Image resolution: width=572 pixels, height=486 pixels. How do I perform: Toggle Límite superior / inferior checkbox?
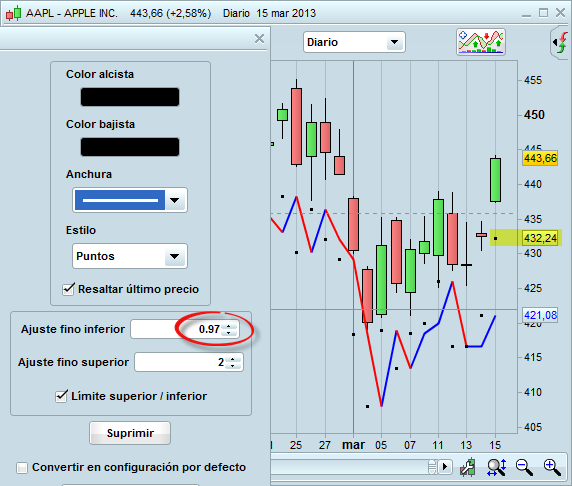pyautogui.click(x=61, y=396)
